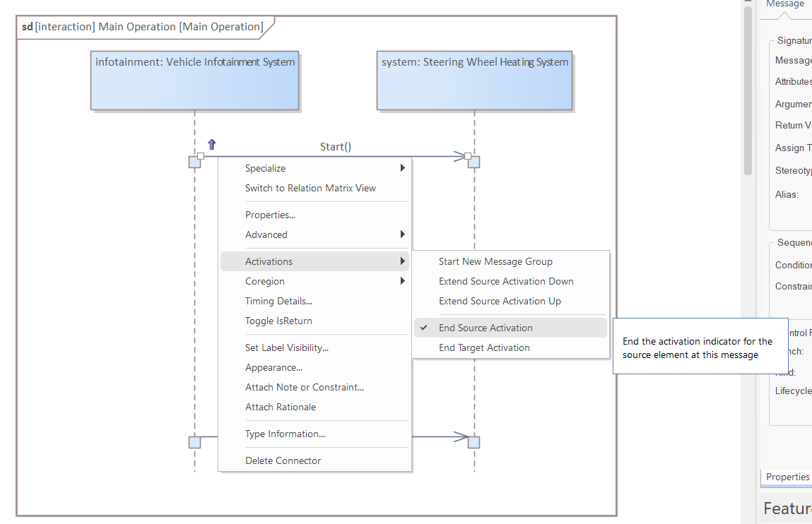Viewport: 812px width, 524px height.
Task: Click lower activation box on system lifeline
Action: 474,443
